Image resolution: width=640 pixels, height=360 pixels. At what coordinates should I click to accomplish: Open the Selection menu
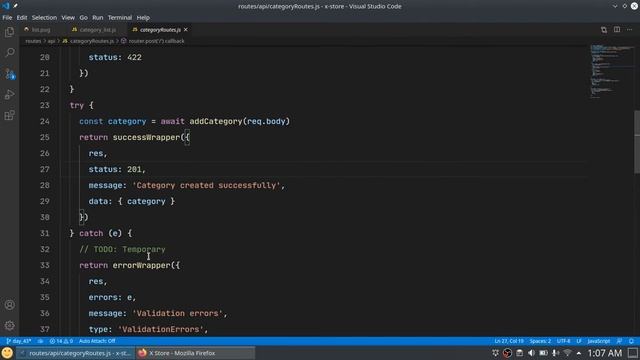tap(44, 18)
